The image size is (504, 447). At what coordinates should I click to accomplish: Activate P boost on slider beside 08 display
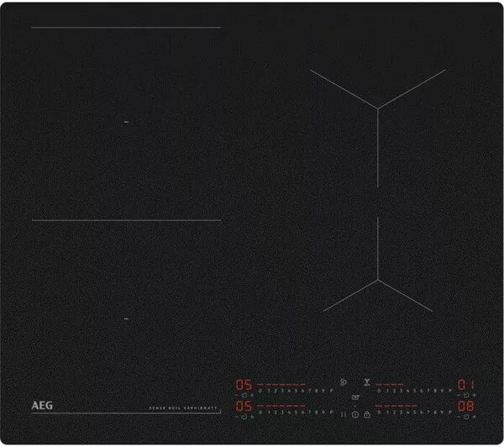tap(450, 413)
